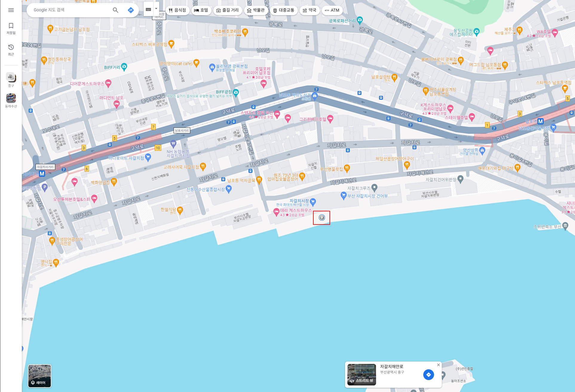Expand the input tool dropdown arrow

pyautogui.click(x=156, y=9)
